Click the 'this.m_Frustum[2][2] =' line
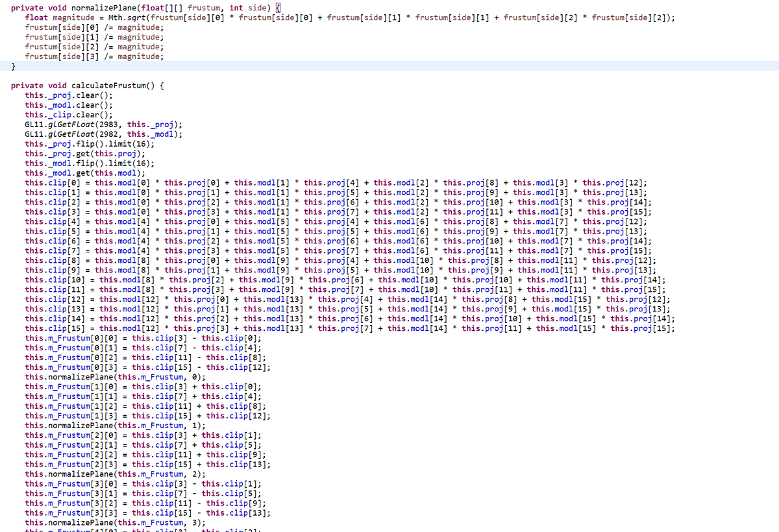The height and width of the screenshot is (532, 779). (x=145, y=455)
